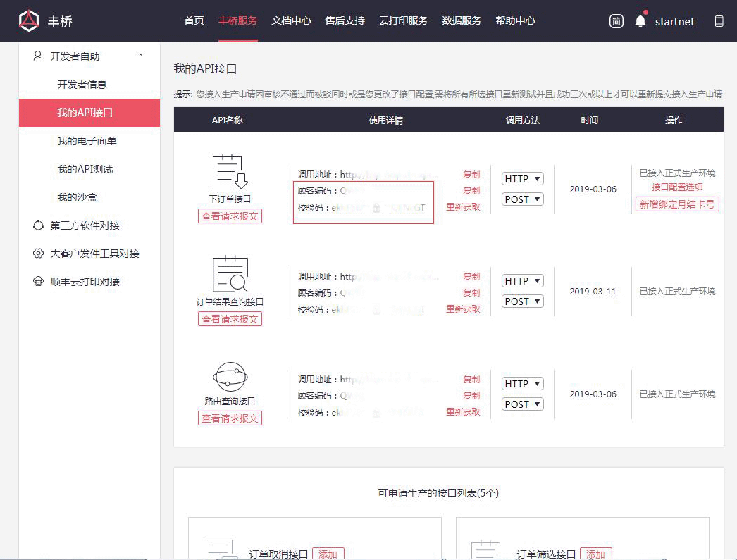This screenshot has width=737, height=560.
Task: Add the 订单筛选接口 with 添加
Action: [x=595, y=554]
